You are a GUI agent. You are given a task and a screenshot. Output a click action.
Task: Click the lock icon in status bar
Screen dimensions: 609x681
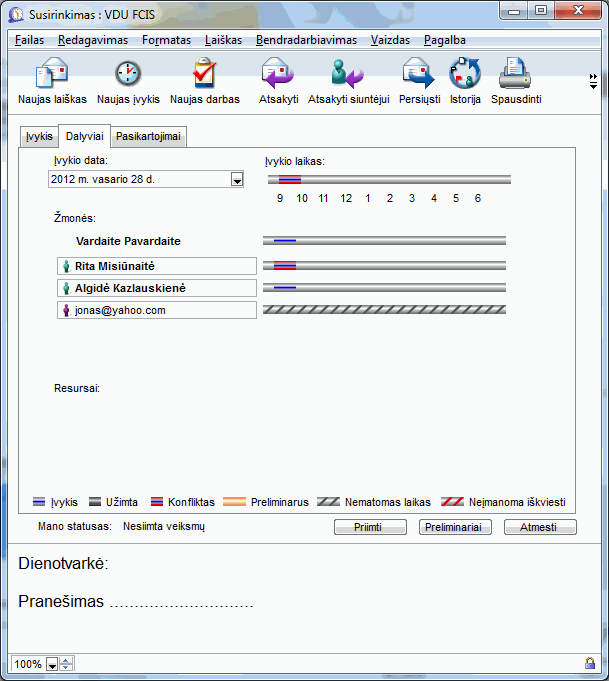(x=590, y=664)
